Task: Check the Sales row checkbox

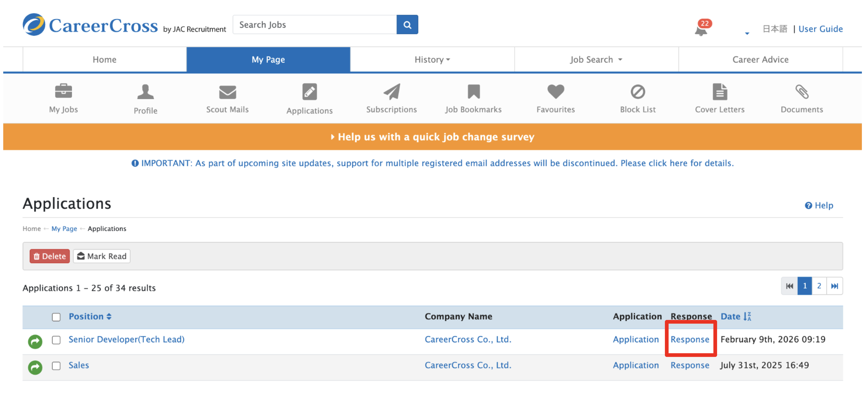Action: click(x=56, y=366)
